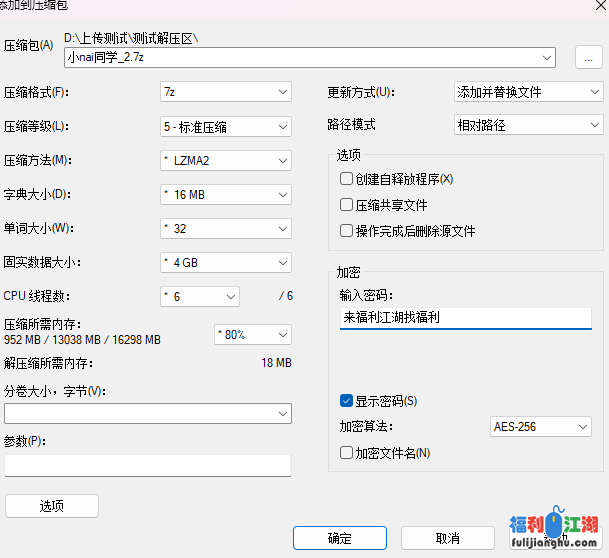
Task: Open the 80% memory usage dropdown
Action: pyautogui.click(x=281, y=335)
